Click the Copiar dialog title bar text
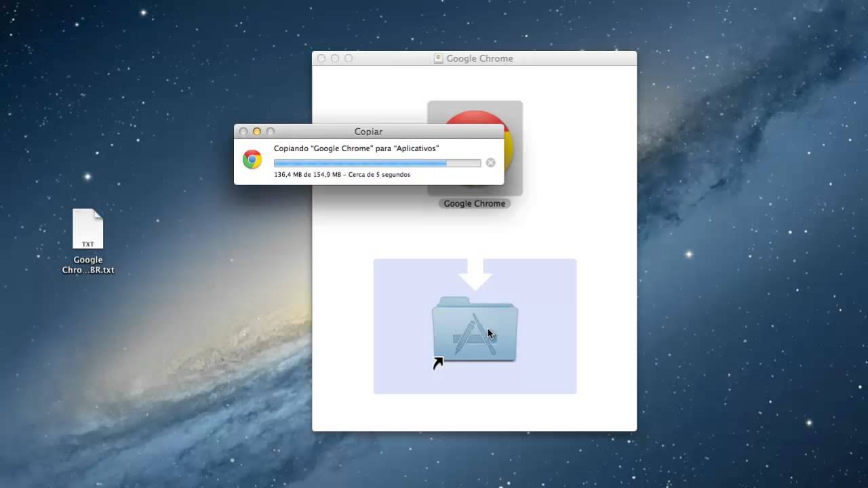Viewport: 868px width, 488px height. [x=368, y=131]
